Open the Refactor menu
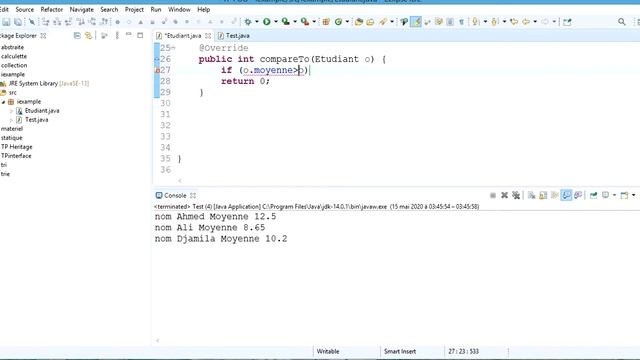640x360 pixels. (51, 9)
